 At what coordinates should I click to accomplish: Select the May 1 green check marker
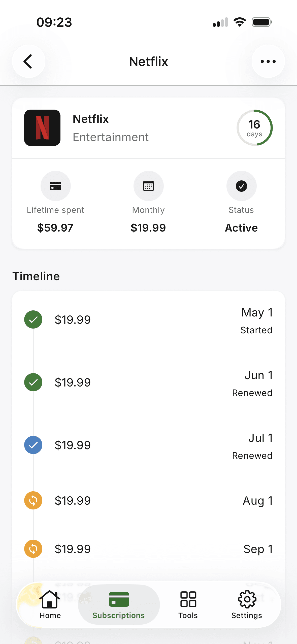point(33,319)
